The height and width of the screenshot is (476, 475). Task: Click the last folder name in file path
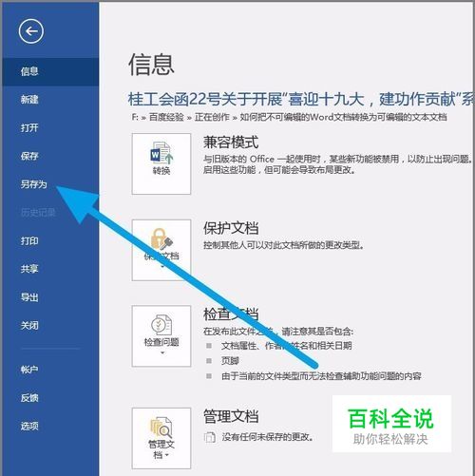tap(343, 117)
